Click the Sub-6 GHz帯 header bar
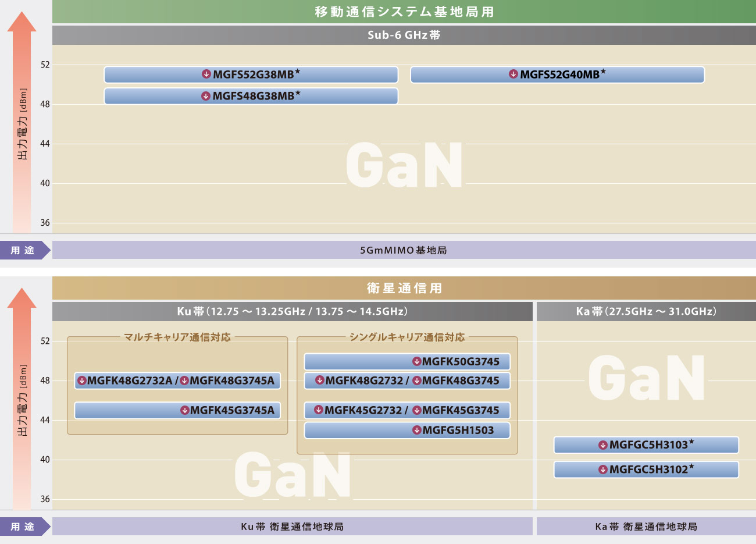 coord(404,35)
